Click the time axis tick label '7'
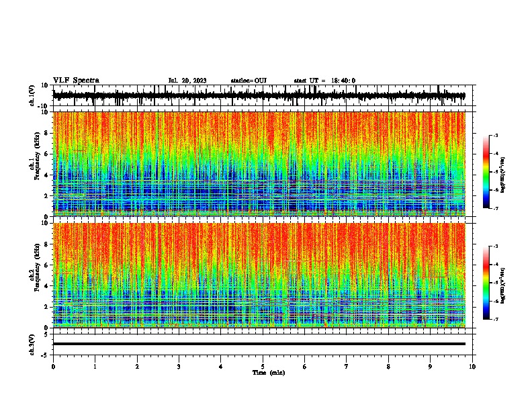532x411 pixels. tap(347, 367)
